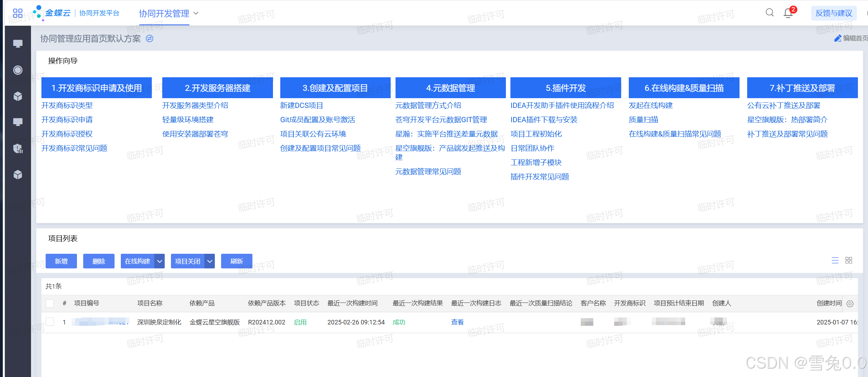Click the 反馈与建议 button
Viewport: 868px width, 377px height.
point(834,13)
